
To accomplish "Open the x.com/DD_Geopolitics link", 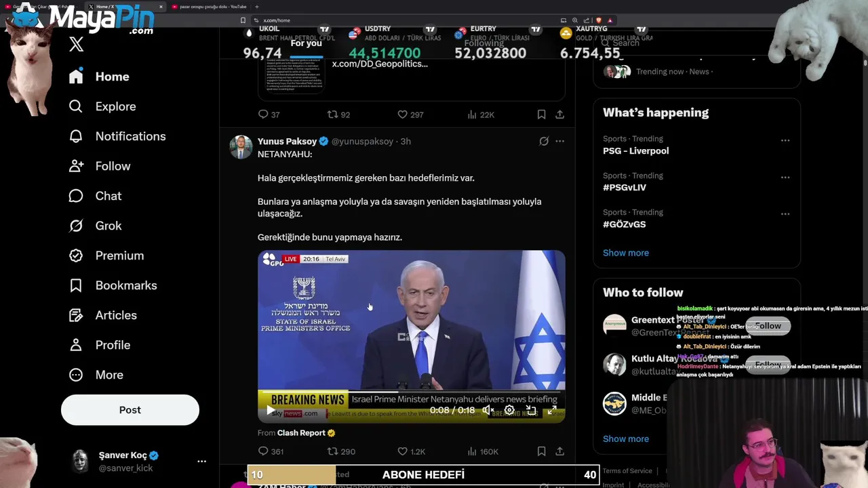I will pyautogui.click(x=380, y=64).
